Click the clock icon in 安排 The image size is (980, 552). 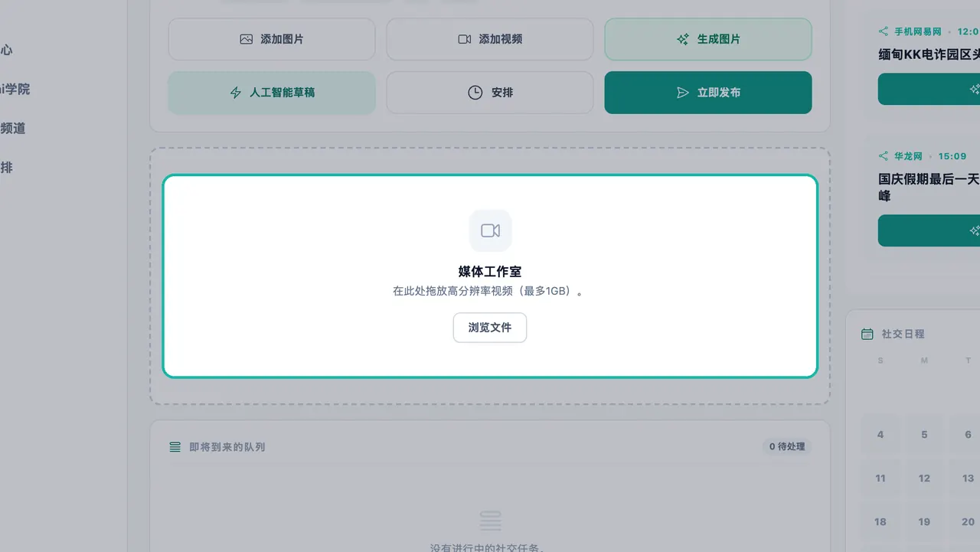(475, 93)
